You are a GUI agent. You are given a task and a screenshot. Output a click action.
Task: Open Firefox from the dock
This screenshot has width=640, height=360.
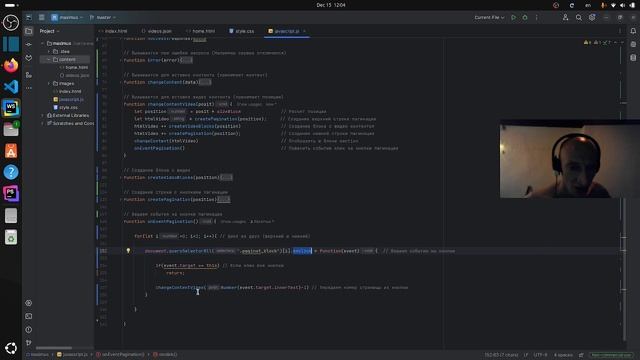[x=11, y=65]
